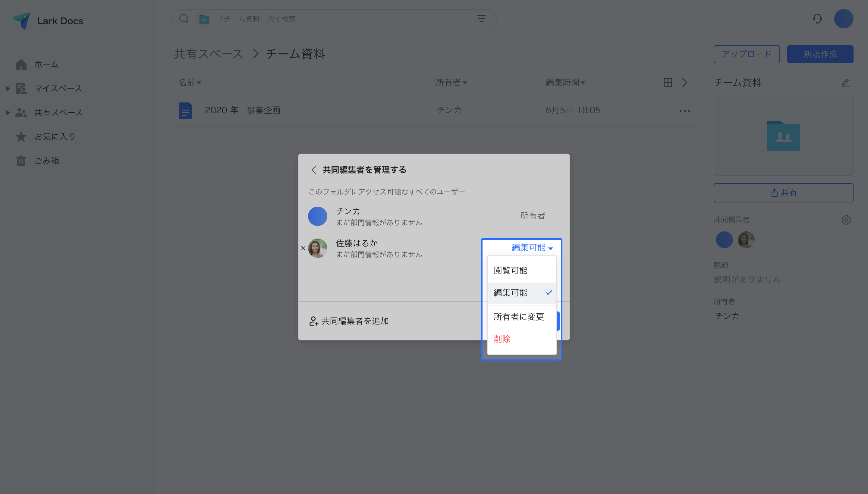Open ごみ箱 in the sidebar

click(x=46, y=161)
